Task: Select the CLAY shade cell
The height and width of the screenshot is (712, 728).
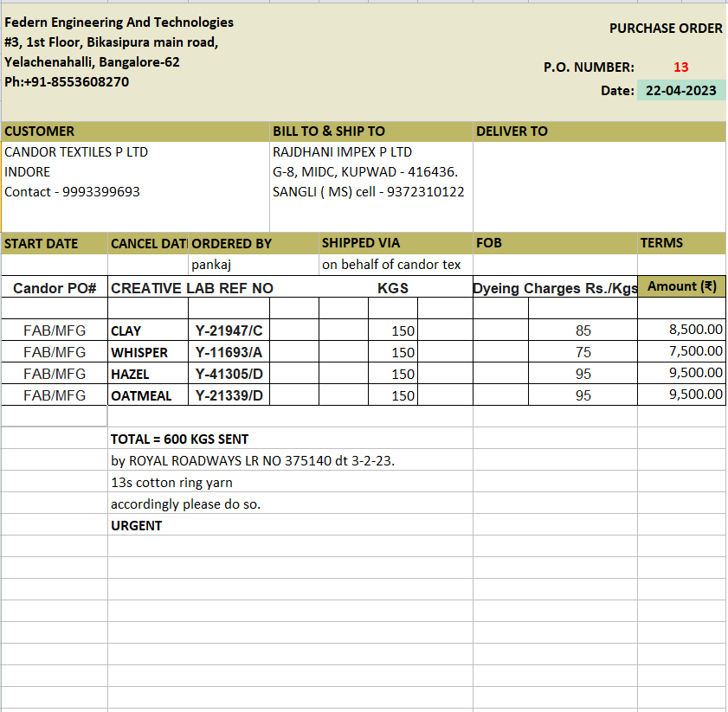Action: coord(148,330)
